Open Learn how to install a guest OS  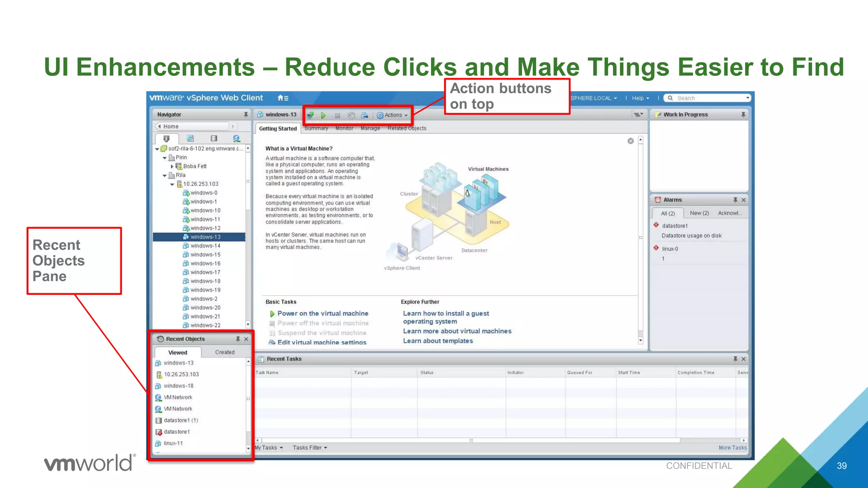[446, 317]
